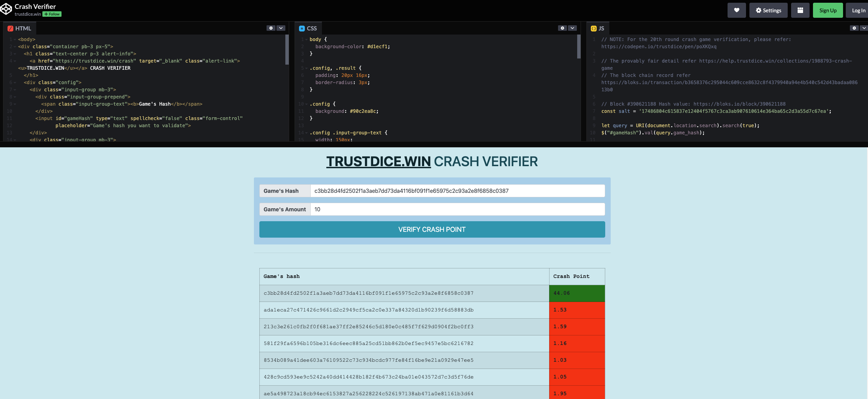The width and height of the screenshot is (868, 399).
Task: Expand the HTML editor dropdown chevron
Action: pos(281,28)
